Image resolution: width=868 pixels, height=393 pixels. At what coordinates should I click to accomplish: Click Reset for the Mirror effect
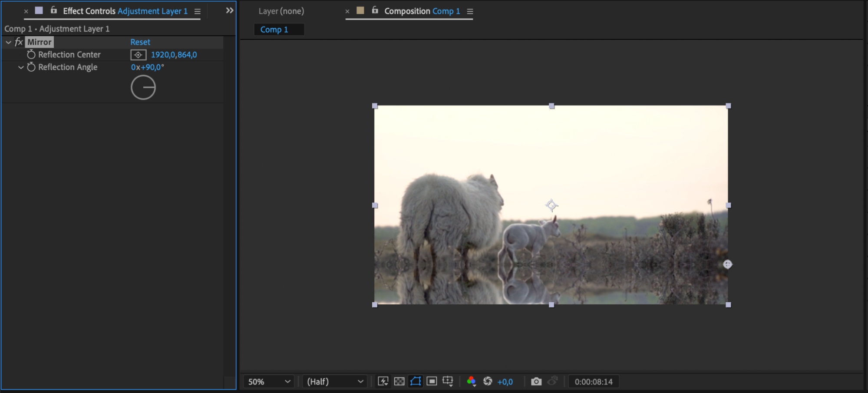[140, 42]
